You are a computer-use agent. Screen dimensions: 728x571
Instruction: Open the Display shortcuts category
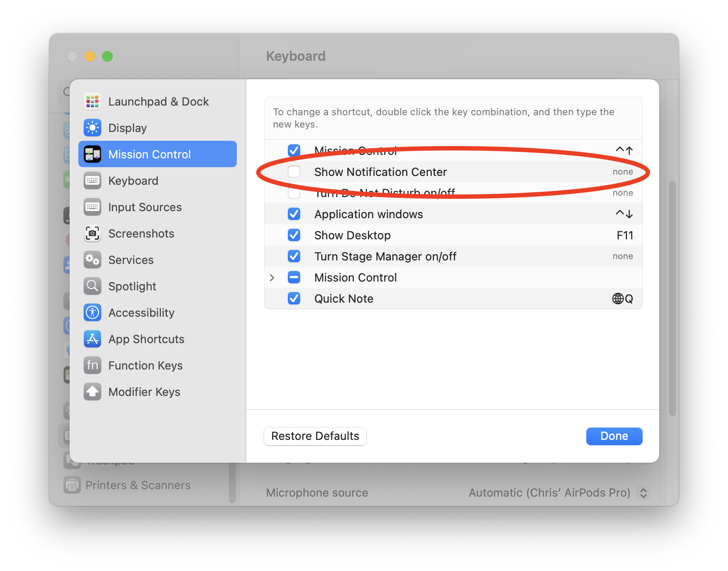tap(158, 128)
